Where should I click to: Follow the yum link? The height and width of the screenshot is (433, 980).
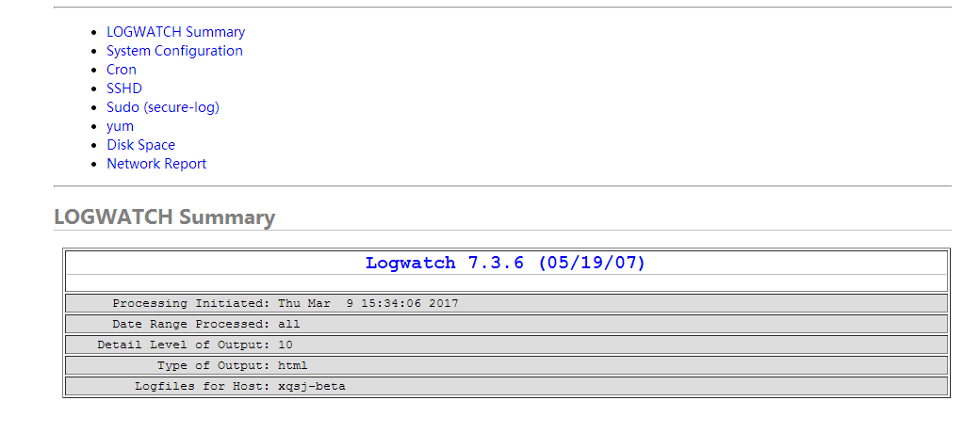[x=120, y=127]
